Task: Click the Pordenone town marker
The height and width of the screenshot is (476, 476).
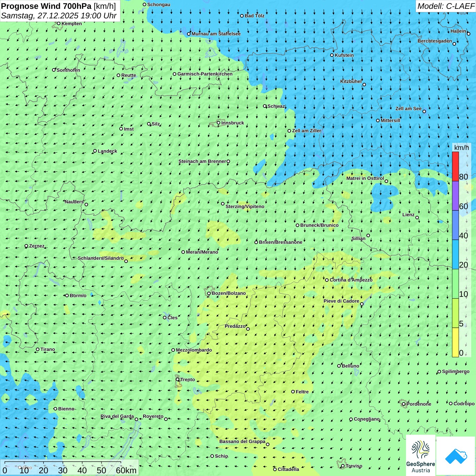Action: pyautogui.click(x=404, y=404)
